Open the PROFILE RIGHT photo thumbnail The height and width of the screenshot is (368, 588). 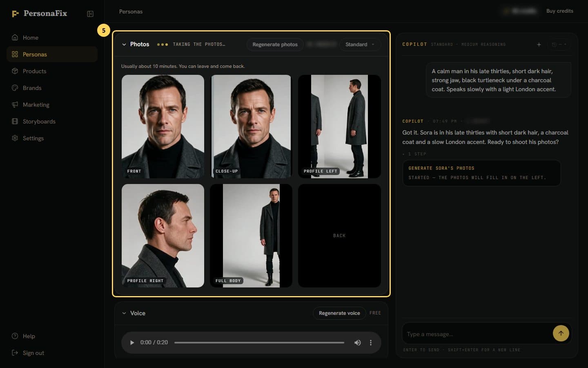pos(163,236)
